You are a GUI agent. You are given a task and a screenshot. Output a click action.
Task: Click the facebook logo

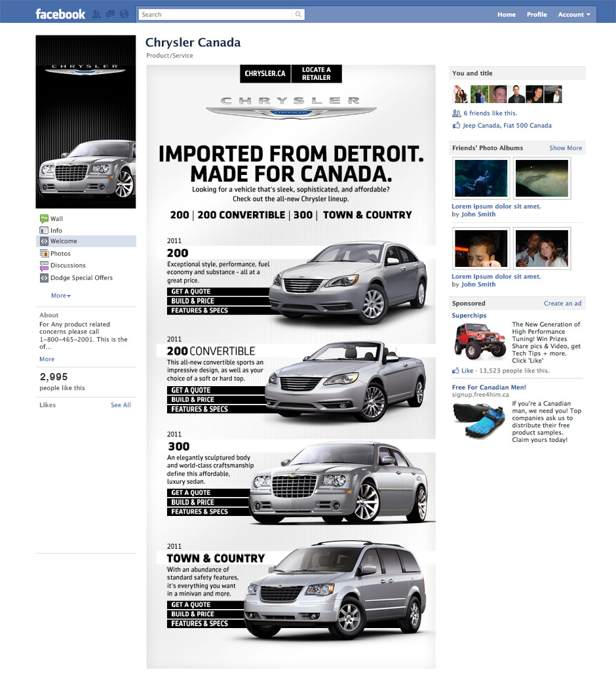(60, 14)
